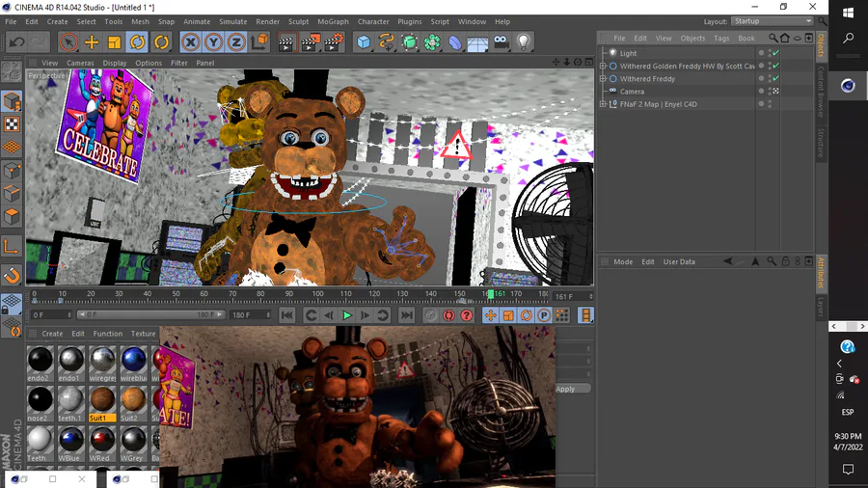Screen dimensions: 868x488
Task: Toggle Camera active view tag
Action: 776,92
